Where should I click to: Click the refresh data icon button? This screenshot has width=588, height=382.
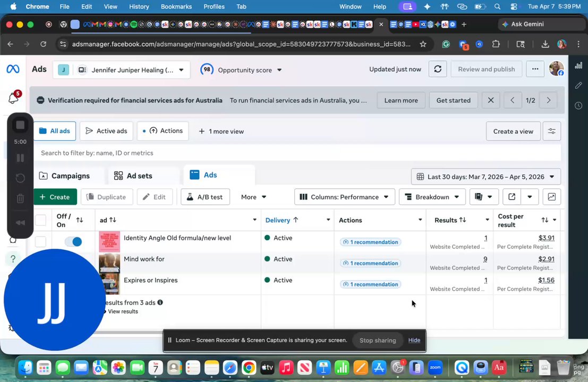point(438,70)
